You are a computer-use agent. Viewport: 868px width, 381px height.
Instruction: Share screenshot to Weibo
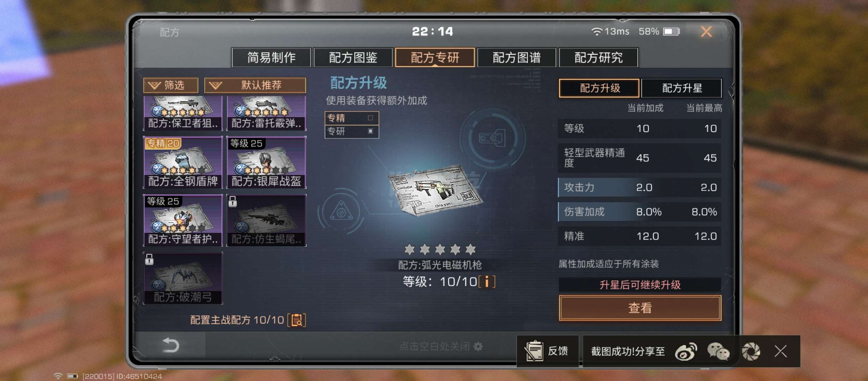tap(686, 352)
